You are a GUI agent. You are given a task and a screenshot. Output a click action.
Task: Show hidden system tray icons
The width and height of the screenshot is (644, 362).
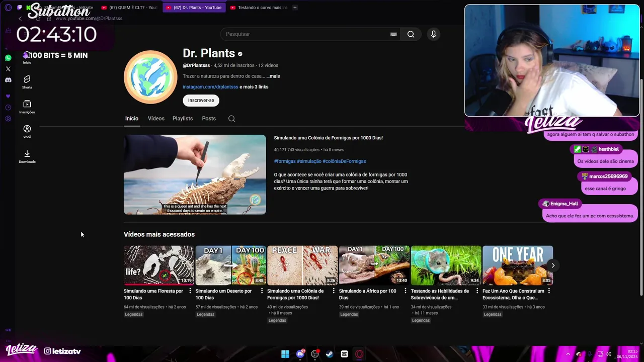(568, 354)
